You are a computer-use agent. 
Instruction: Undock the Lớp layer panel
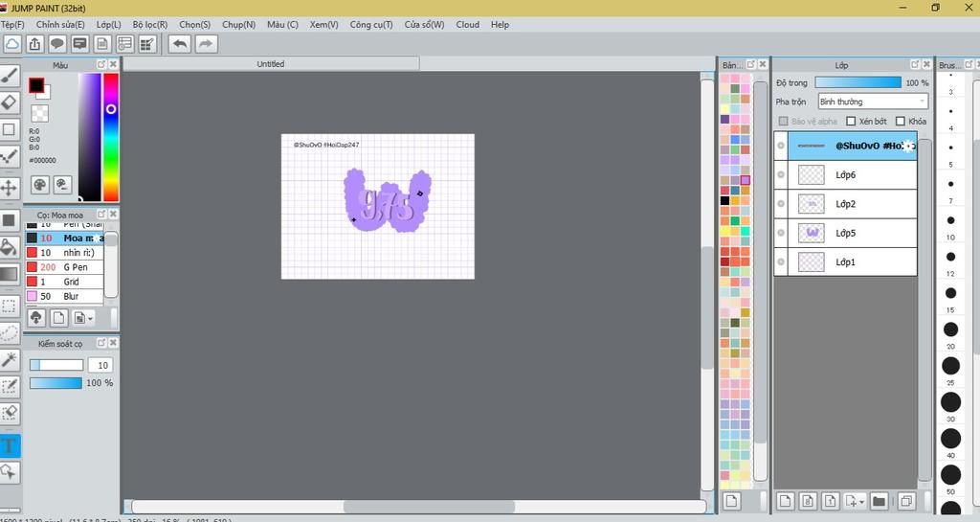pyautogui.click(x=914, y=64)
